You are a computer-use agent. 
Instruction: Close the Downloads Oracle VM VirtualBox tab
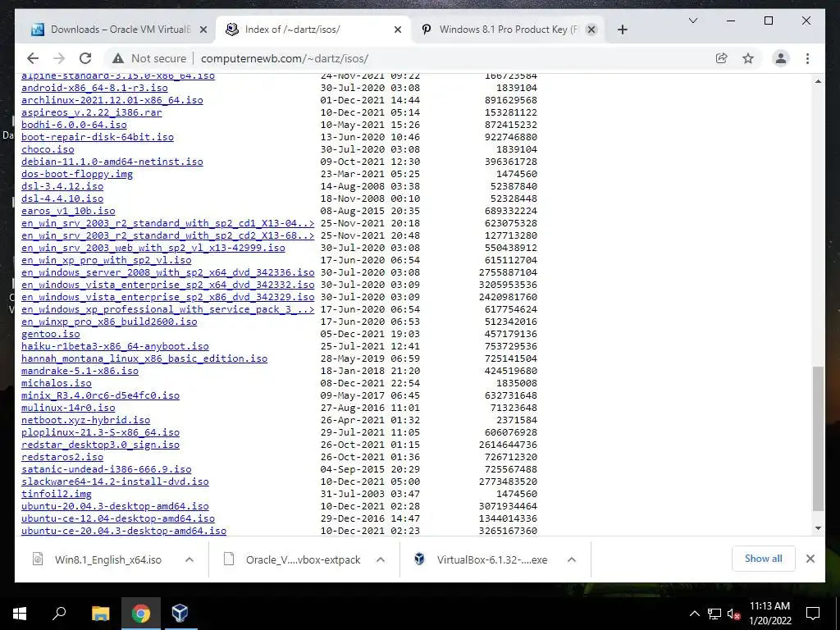pyautogui.click(x=203, y=30)
